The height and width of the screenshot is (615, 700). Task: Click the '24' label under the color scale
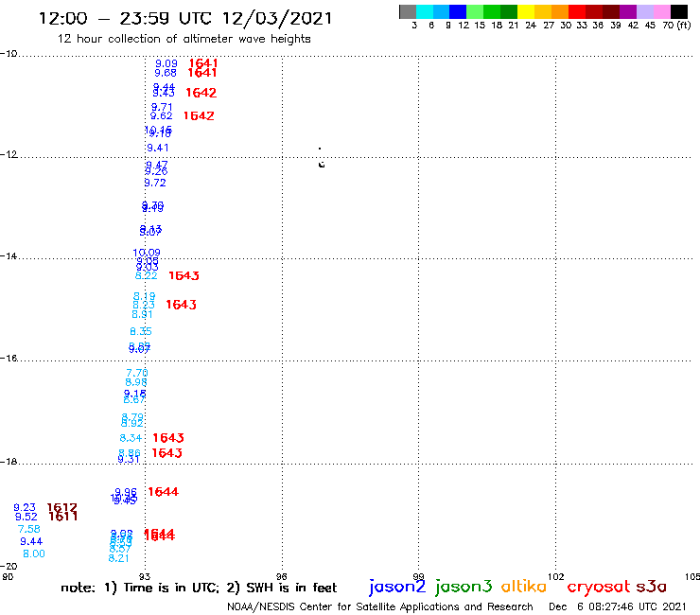531,26
